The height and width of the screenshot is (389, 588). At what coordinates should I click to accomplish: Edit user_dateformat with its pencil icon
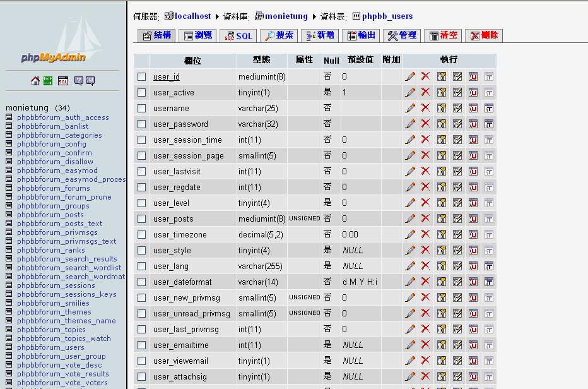click(x=410, y=282)
